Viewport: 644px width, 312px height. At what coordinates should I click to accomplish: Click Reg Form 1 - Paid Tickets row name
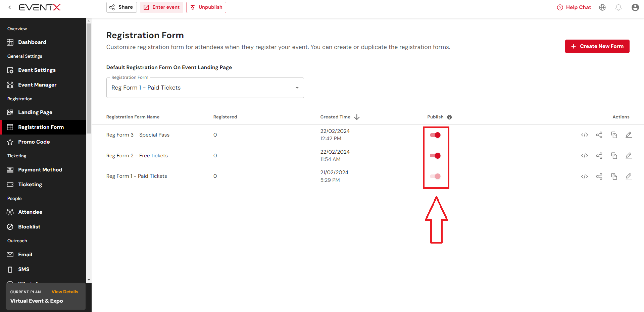pos(137,176)
